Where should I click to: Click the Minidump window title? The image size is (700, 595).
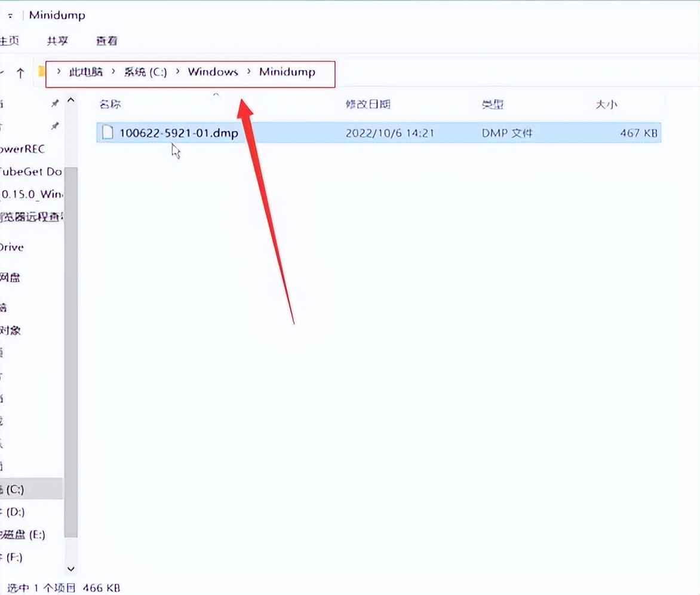(57, 15)
